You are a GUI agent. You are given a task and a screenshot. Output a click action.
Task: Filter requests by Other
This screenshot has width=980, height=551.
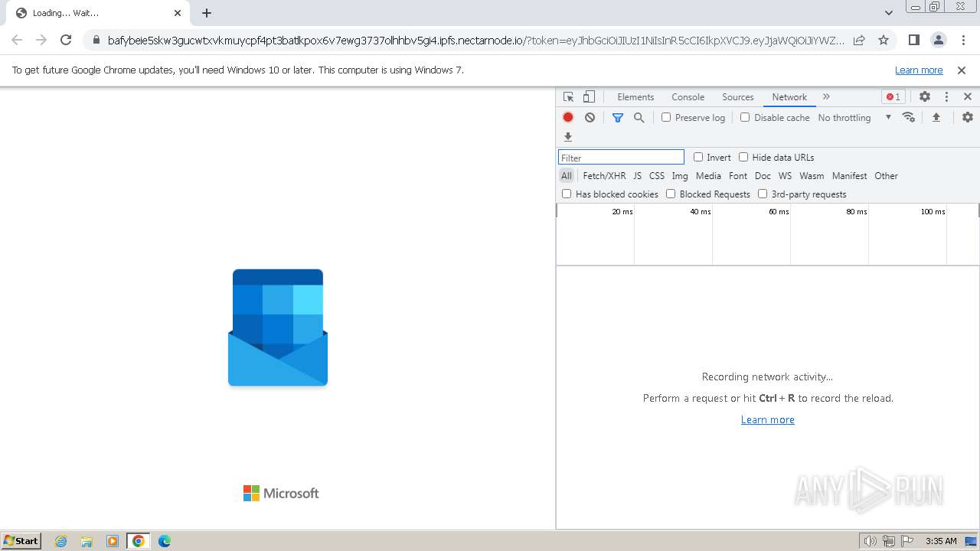click(x=886, y=176)
